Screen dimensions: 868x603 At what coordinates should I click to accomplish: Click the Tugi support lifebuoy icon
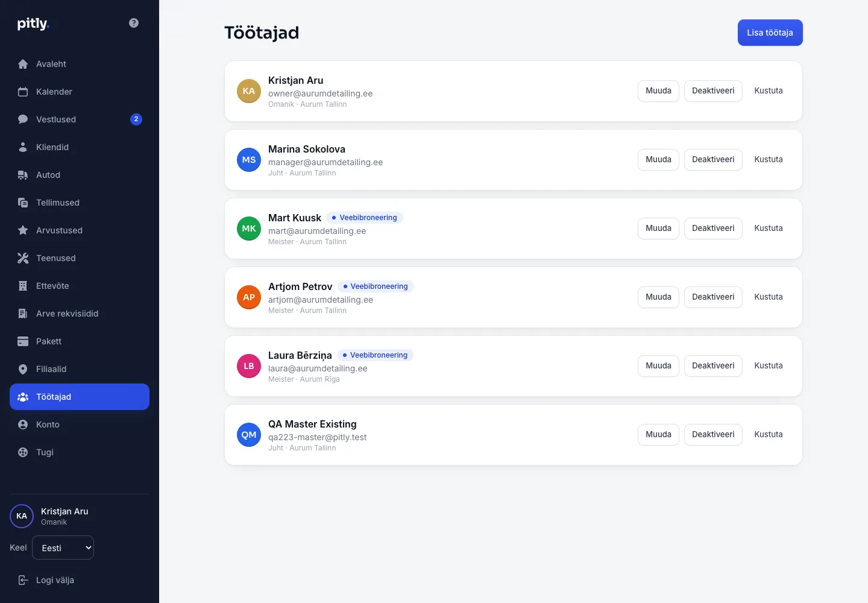23,452
